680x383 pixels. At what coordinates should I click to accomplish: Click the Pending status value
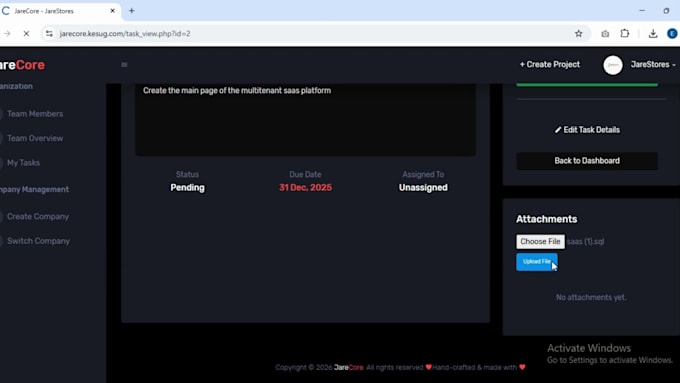click(187, 187)
